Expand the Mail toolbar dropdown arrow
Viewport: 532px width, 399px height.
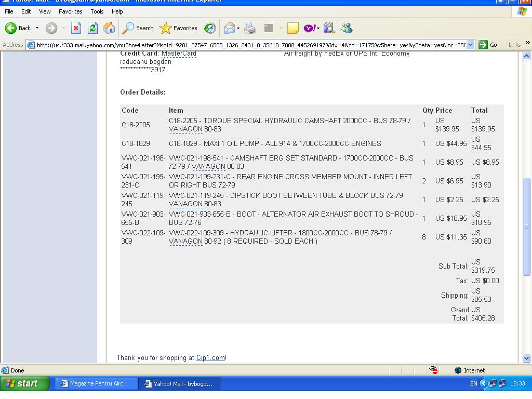click(238, 28)
